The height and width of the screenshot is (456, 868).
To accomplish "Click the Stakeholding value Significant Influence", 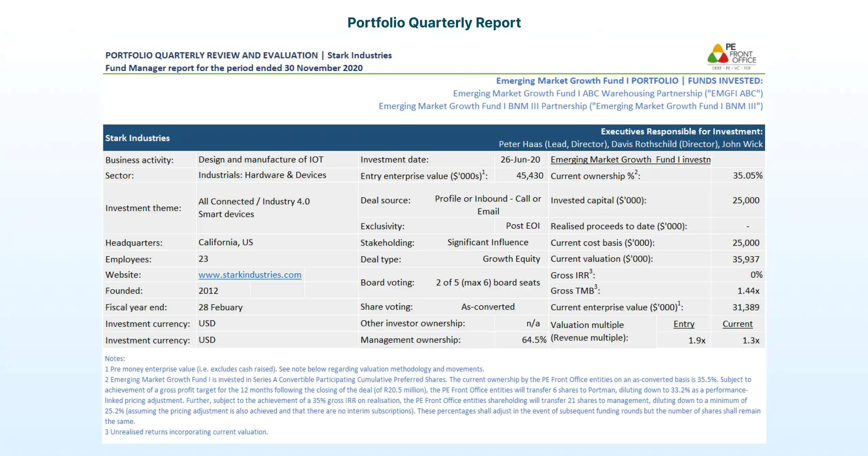I will point(488,242).
